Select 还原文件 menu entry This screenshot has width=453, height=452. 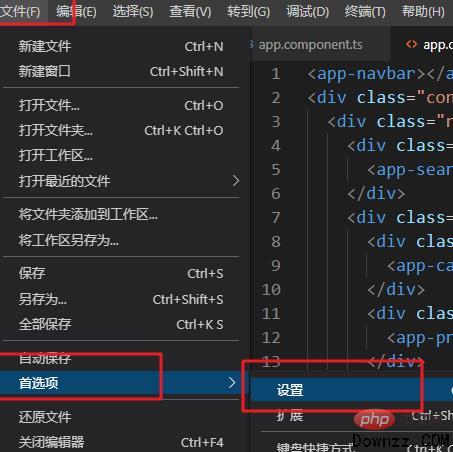click(121, 417)
